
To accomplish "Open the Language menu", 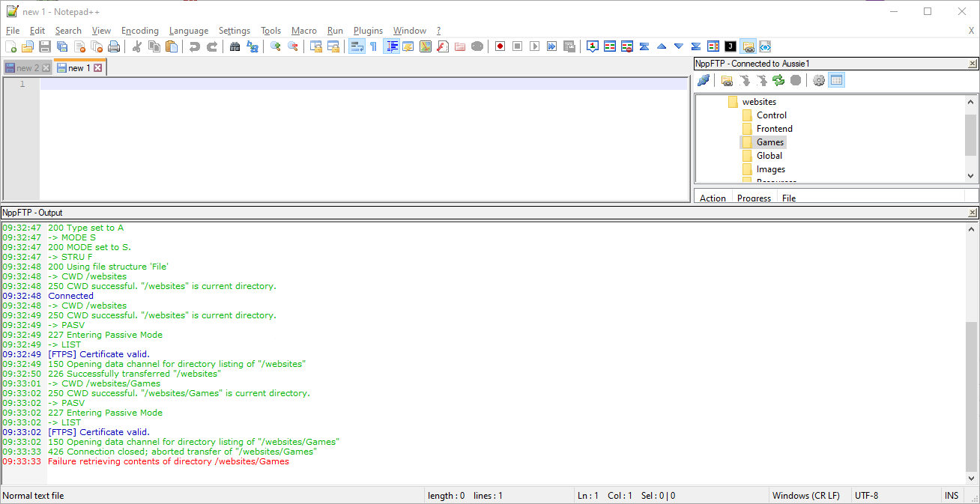I will click(x=189, y=31).
